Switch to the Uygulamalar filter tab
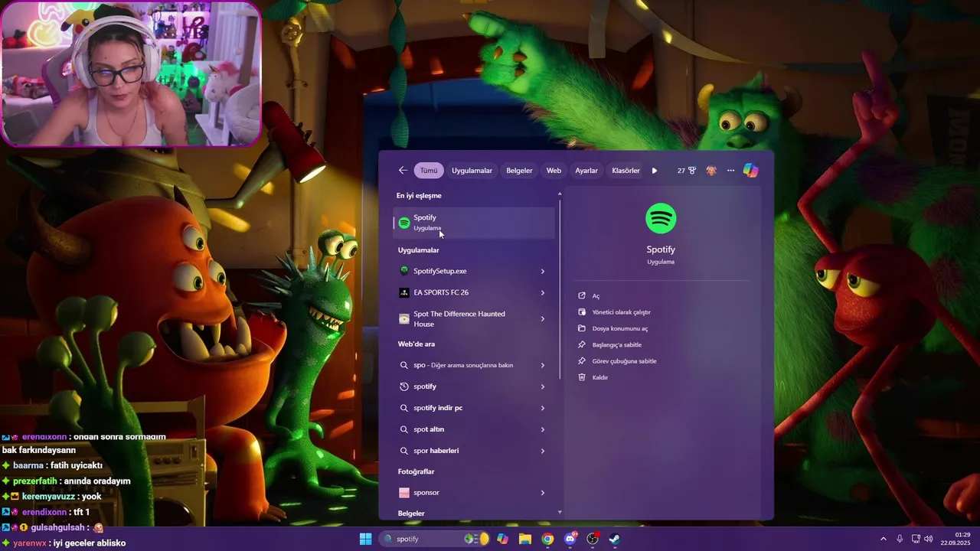 pos(472,171)
